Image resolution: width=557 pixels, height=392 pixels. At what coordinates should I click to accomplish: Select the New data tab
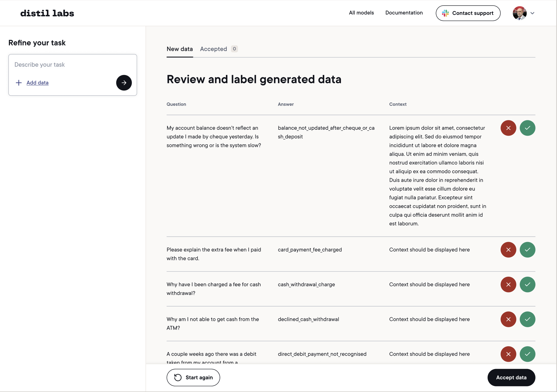(180, 49)
